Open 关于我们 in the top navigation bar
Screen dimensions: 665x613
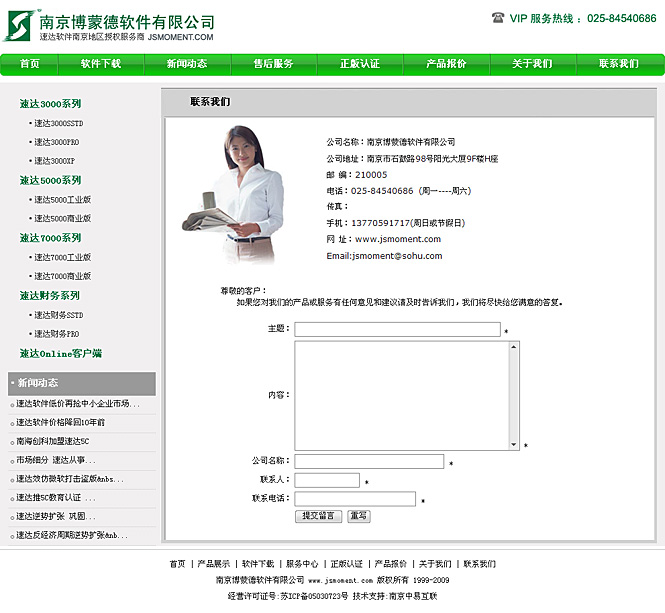[x=533, y=64]
